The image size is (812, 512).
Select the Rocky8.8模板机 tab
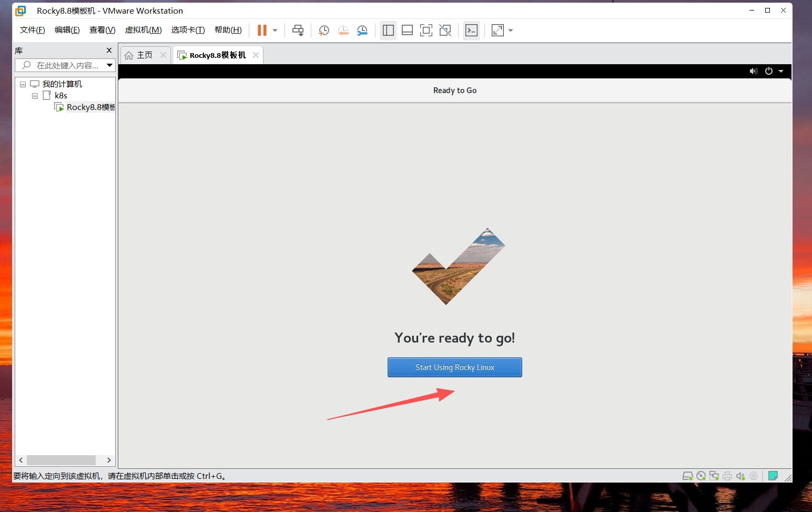(218, 55)
